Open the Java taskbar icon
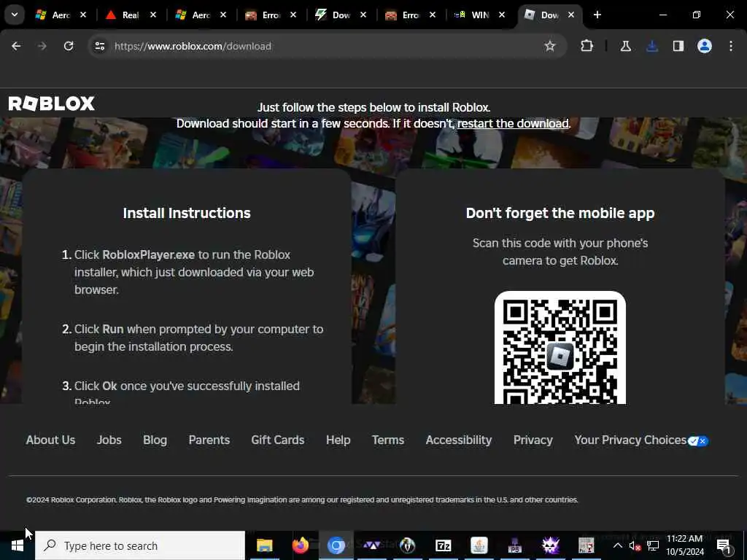 pos(479,545)
